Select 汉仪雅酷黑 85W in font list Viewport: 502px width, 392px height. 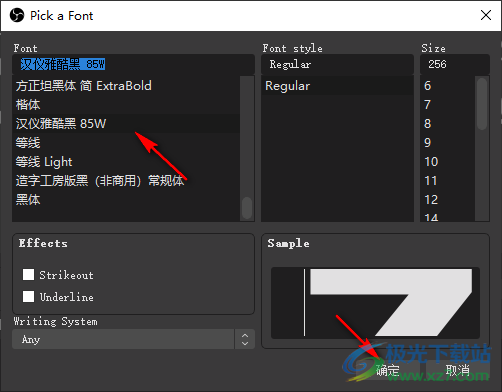tap(126, 124)
